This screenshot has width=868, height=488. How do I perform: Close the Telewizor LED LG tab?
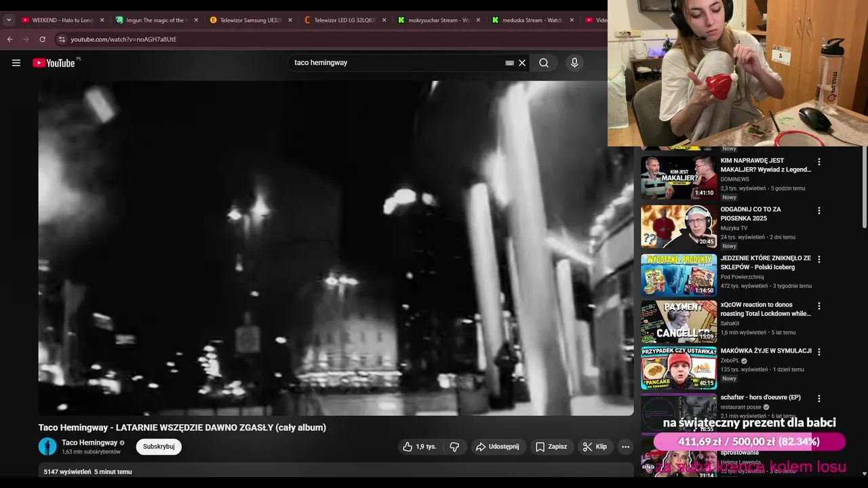pyautogui.click(x=384, y=20)
